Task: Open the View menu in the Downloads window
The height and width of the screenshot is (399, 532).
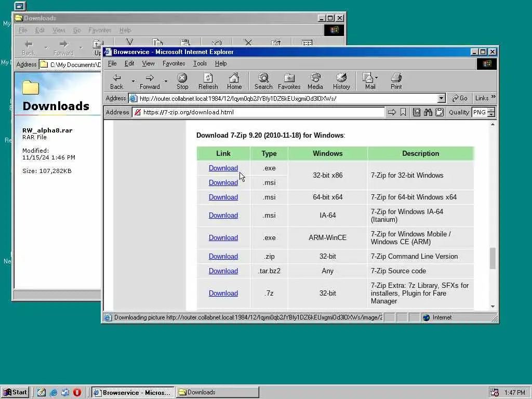Action: [x=59, y=30]
